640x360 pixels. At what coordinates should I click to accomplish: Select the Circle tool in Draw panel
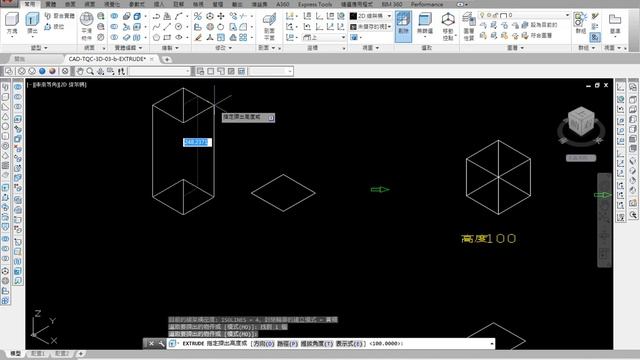click(x=178, y=27)
